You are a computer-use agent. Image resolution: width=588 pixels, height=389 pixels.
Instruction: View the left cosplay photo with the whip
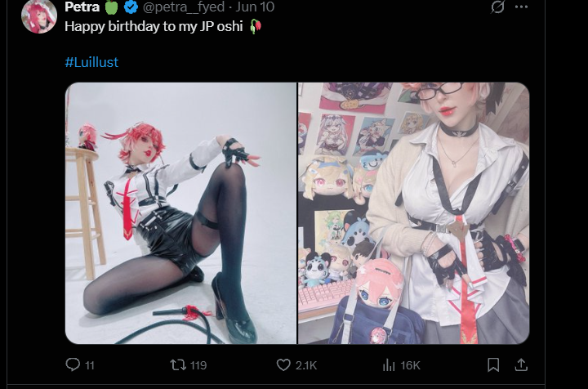click(x=180, y=213)
